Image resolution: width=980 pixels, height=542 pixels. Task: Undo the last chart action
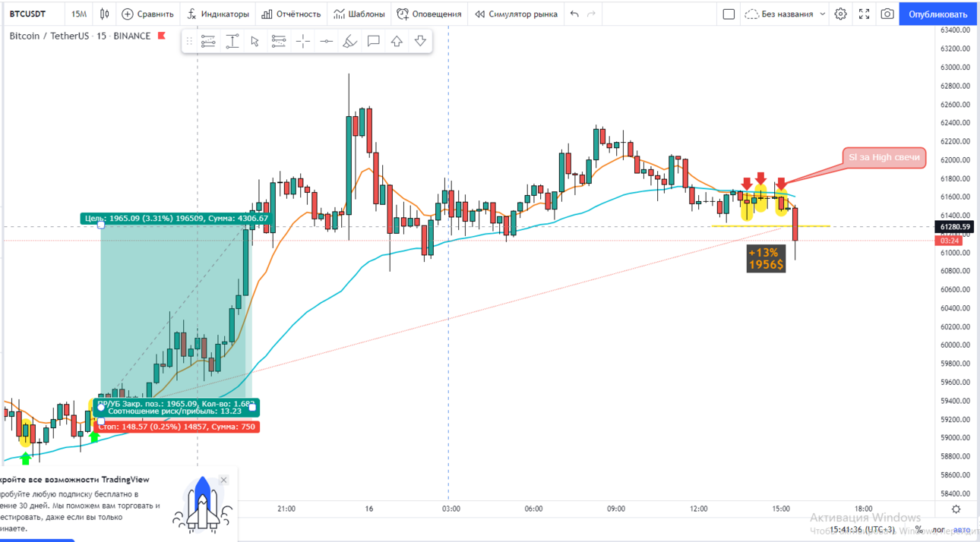click(574, 14)
